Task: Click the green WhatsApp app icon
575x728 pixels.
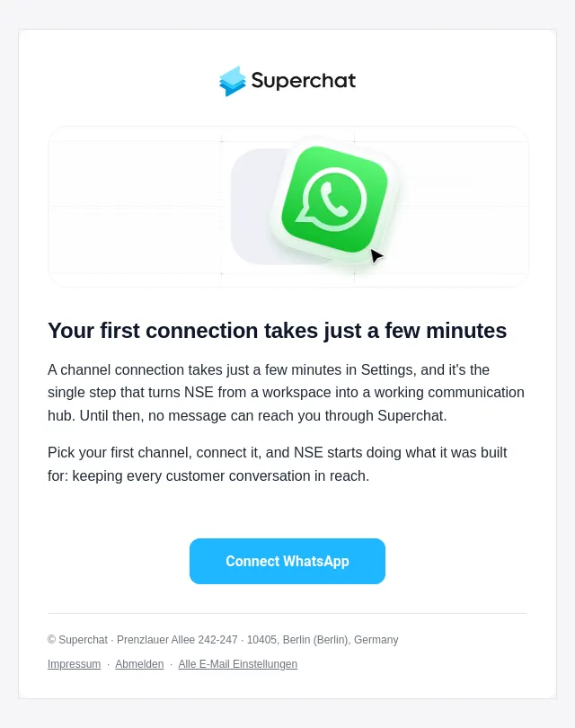Action: click(334, 200)
